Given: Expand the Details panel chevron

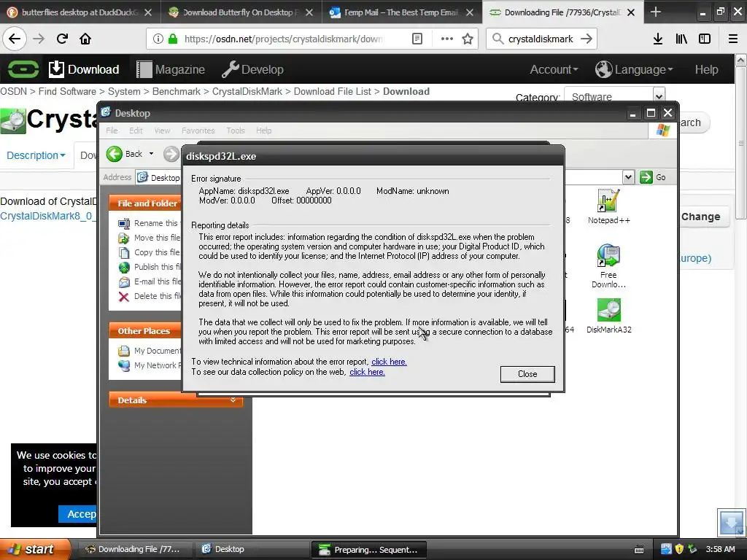Looking at the screenshot, I should tap(233, 400).
